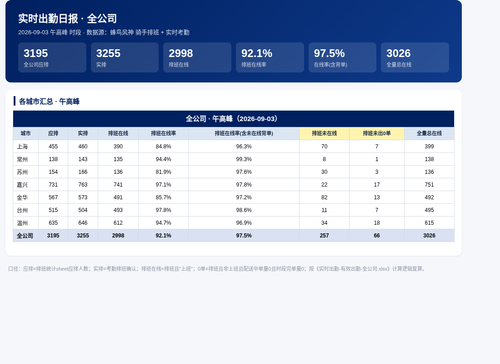Click the 排班在线率(含未在线背单) column header
500x364 pixels.
(x=244, y=133)
